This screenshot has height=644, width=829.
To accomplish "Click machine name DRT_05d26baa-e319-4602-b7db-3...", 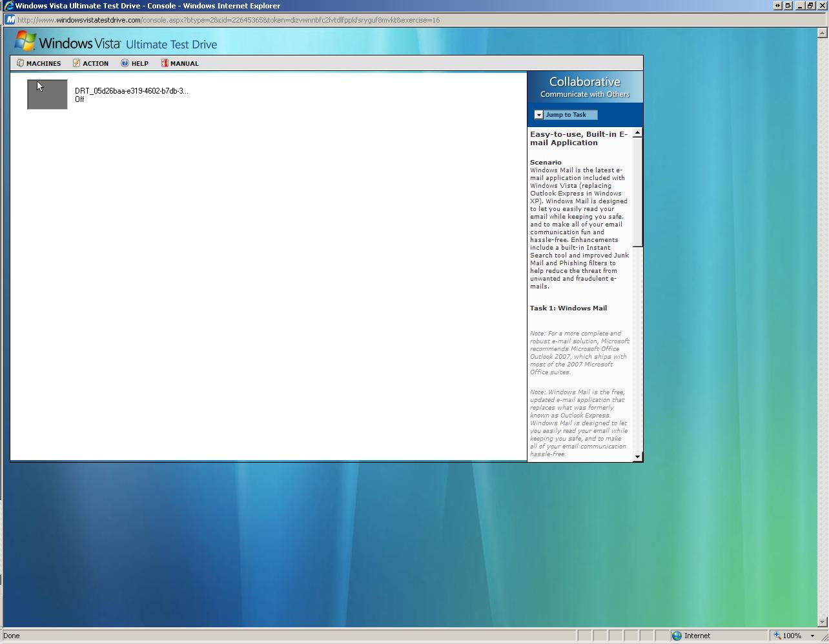I will pos(132,91).
